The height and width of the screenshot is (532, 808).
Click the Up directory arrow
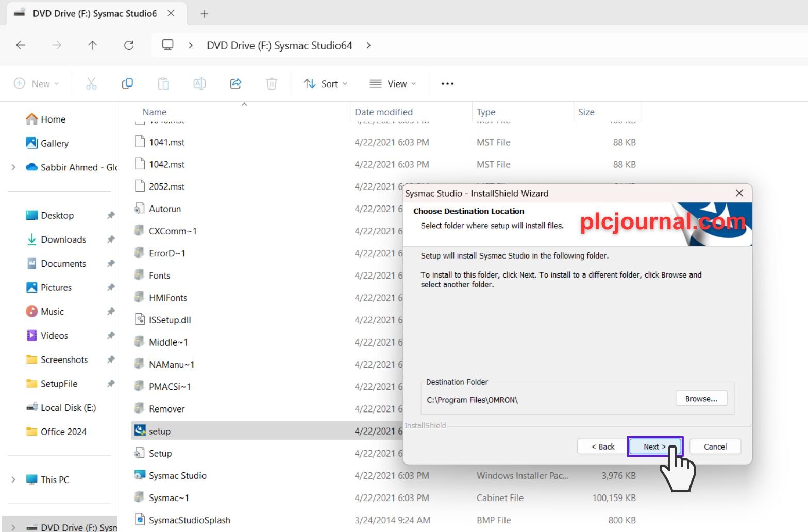[92, 45]
